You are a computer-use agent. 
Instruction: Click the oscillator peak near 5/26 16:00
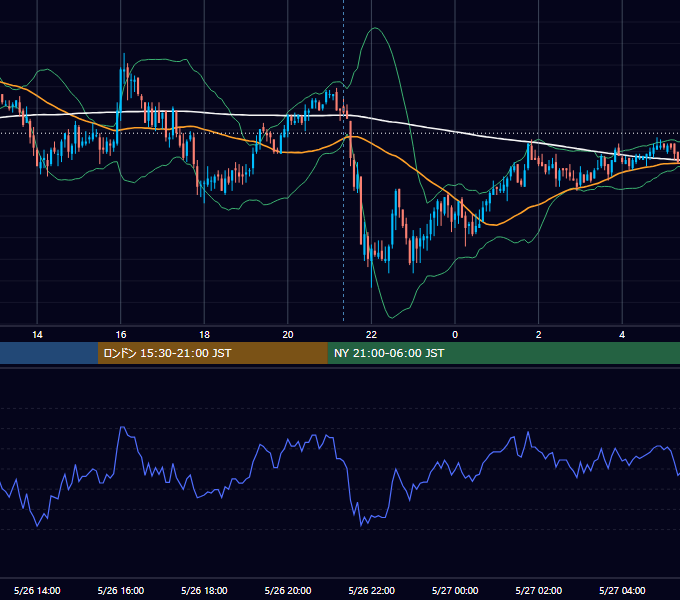123,427
